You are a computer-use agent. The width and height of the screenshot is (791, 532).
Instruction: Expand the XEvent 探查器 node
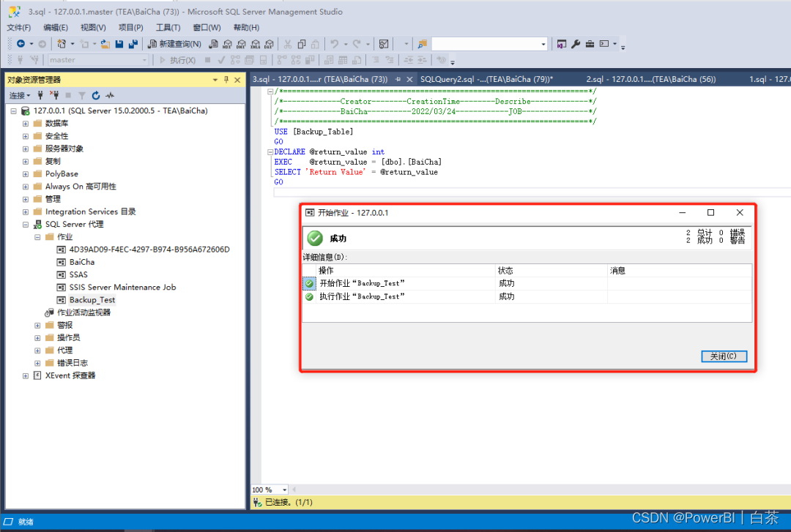[25, 375]
